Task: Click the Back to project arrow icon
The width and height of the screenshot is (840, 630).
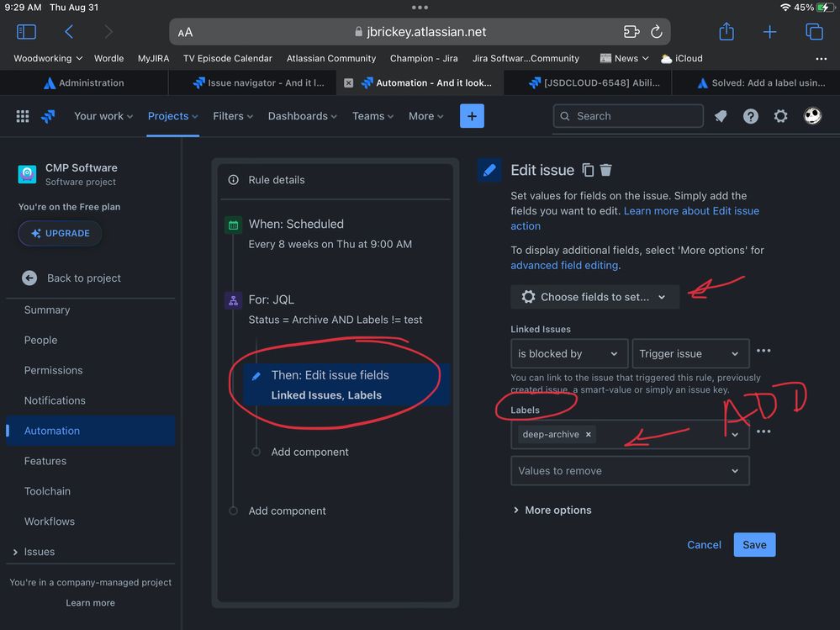Action: pyautogui.click(x=29, y=278)
